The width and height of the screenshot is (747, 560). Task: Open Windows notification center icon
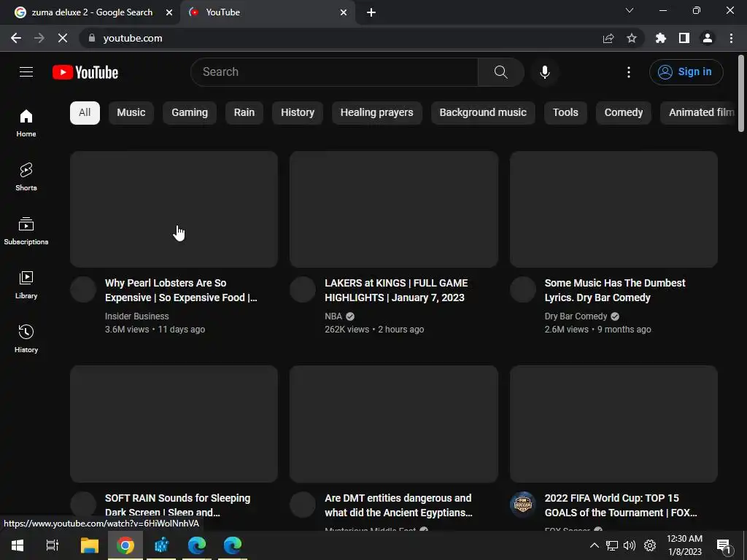tap(724, 545)
